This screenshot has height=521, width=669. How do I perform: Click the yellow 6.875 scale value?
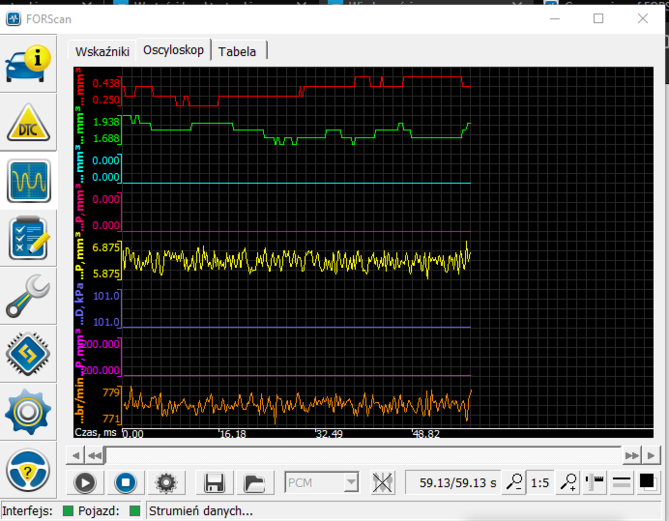click(x=106, y=247)
